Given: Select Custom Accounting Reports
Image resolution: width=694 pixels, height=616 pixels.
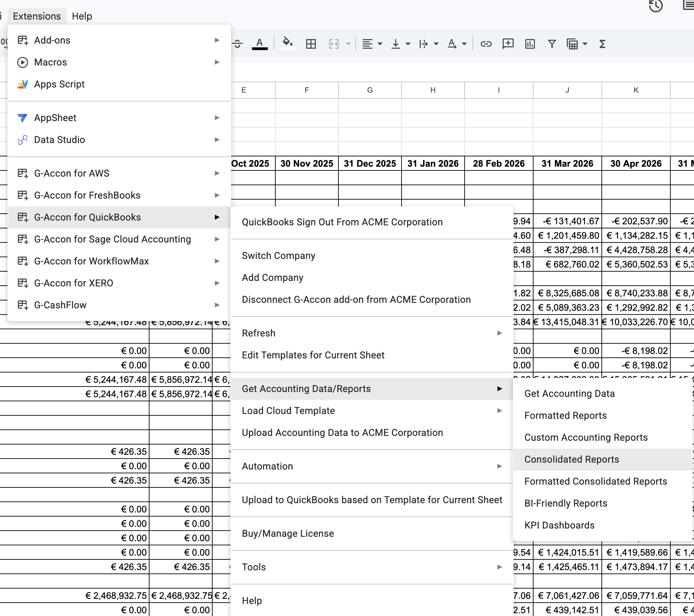Looking at the screenshot, I should (602, 437).
